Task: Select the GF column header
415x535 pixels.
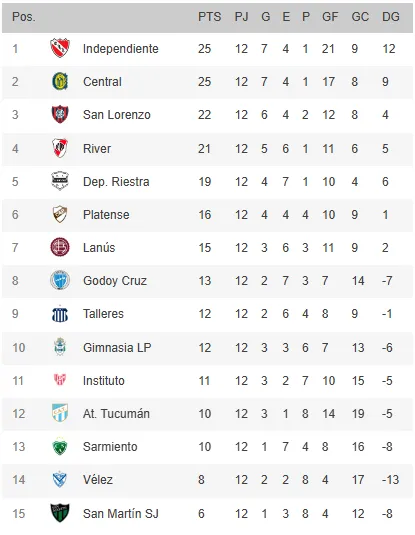Action: pyautogui.click(x=330, y=17)
